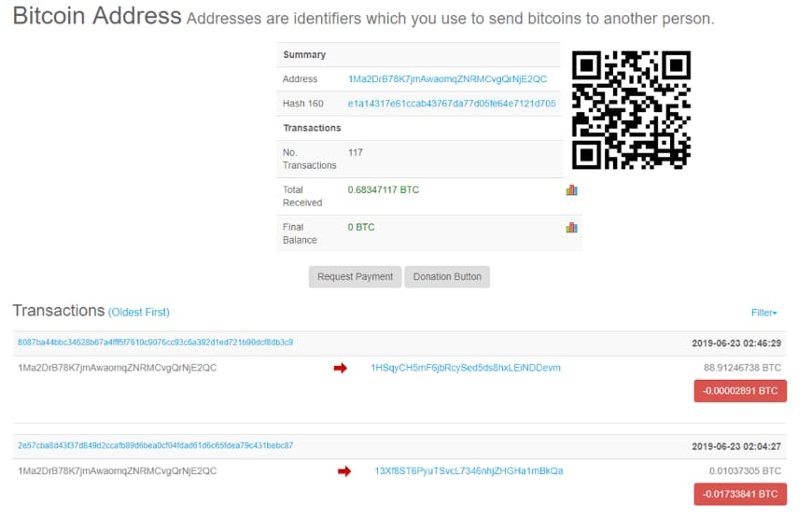Image resolution: width=812 pixels, height=518 pixels.
Task: Click red arrow in the 02:46:29 transaction
Action: 340,368
